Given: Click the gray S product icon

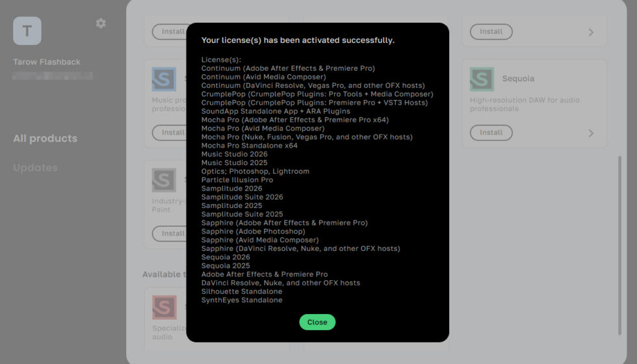Looking at the screenshot, I should click(164, 180).
